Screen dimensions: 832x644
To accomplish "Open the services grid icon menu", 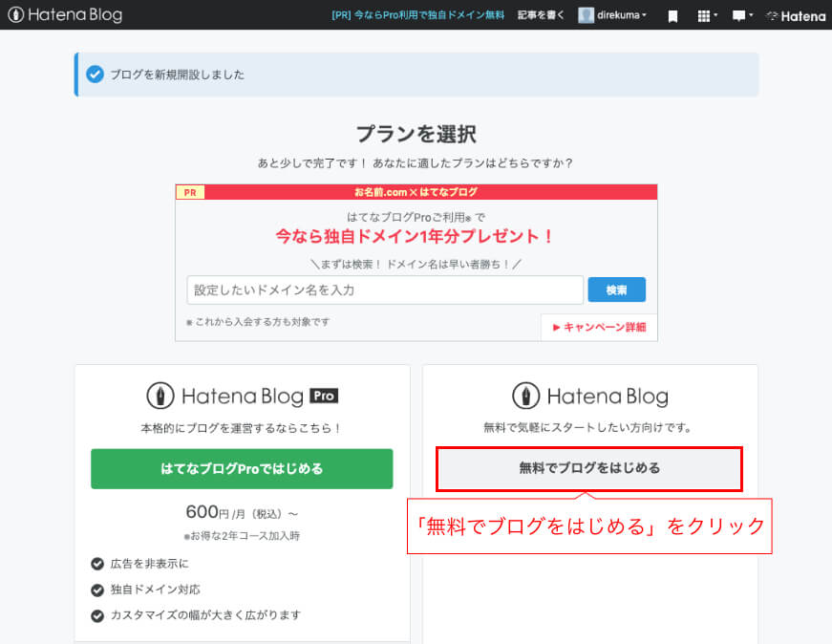I will (707, 16).
